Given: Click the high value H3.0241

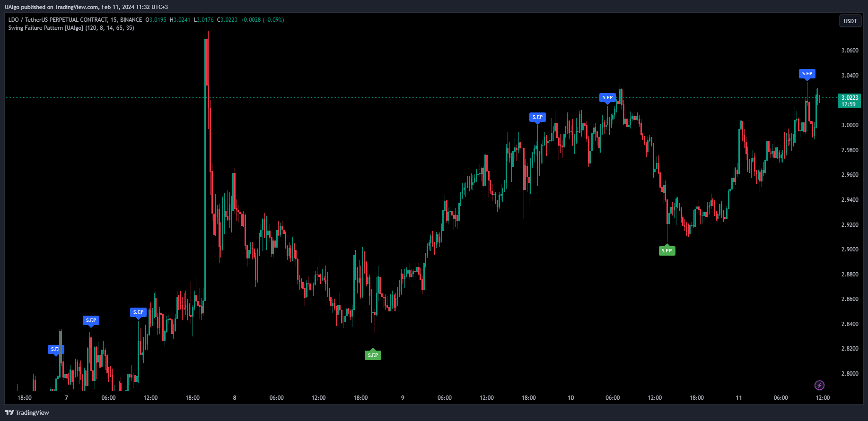Looking at the screenshot, I should coord(180,20).
